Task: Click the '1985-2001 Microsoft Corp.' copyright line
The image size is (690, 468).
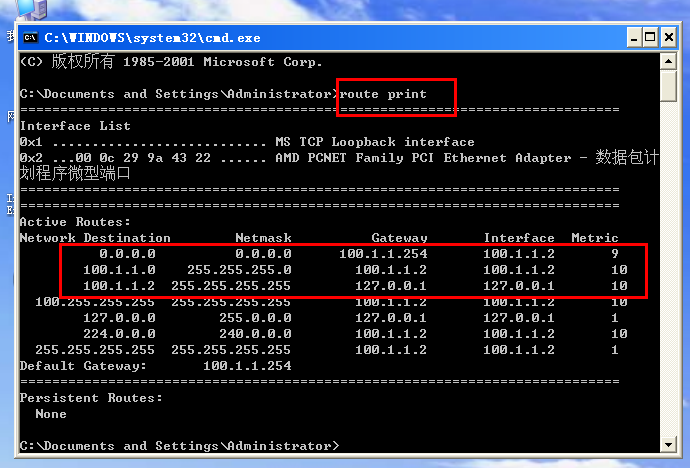Action: pos(223,62)
